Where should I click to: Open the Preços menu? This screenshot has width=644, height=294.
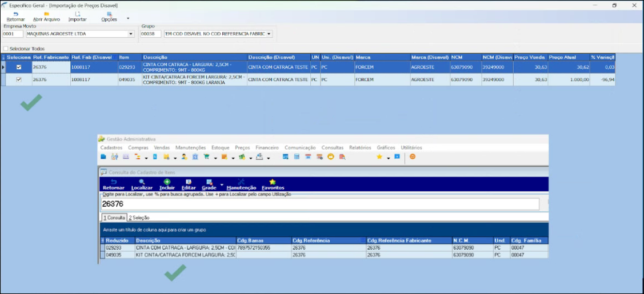tap(242, 148)
